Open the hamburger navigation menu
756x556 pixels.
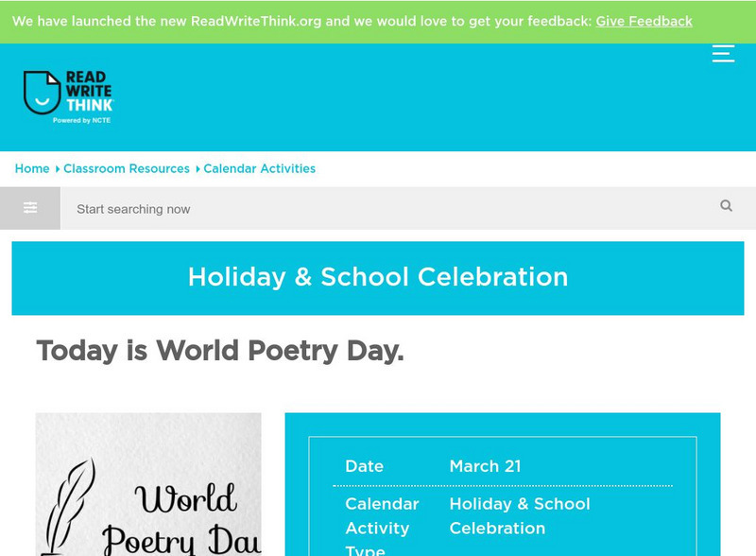pos(723,53)
